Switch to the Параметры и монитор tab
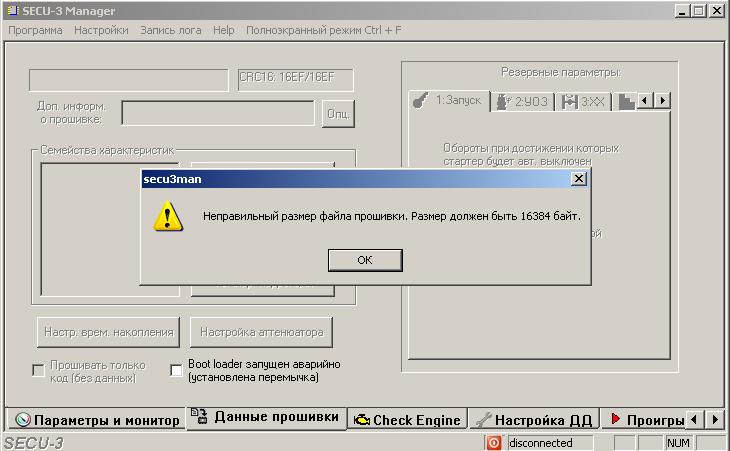The image size is (730, 451). [x=96, y=420]
